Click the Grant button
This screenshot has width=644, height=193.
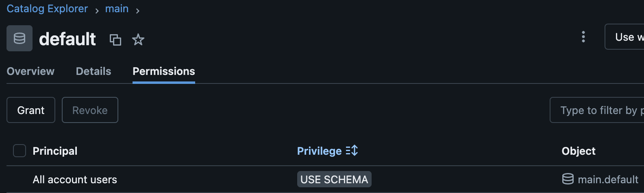[31, 110]
